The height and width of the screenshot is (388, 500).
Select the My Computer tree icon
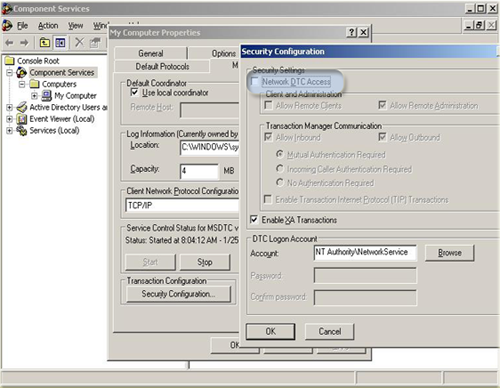tap(47, 96)
